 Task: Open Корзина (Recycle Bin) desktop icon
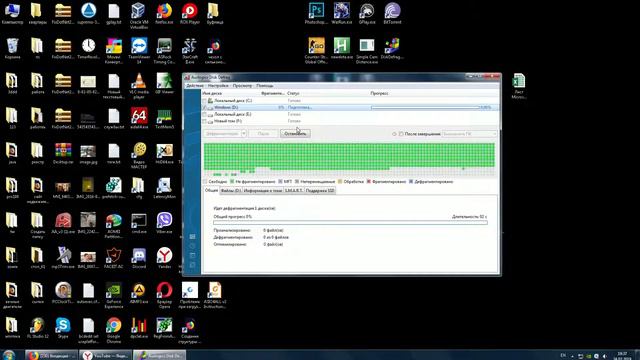coord(12,48)
